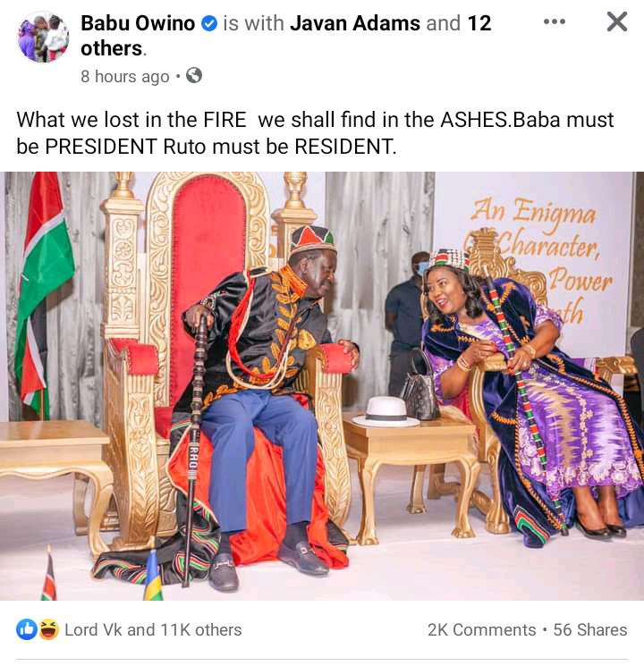644x666 pixels.
Task: Open the Javan Adams profile link
Action: pos(355,23)
